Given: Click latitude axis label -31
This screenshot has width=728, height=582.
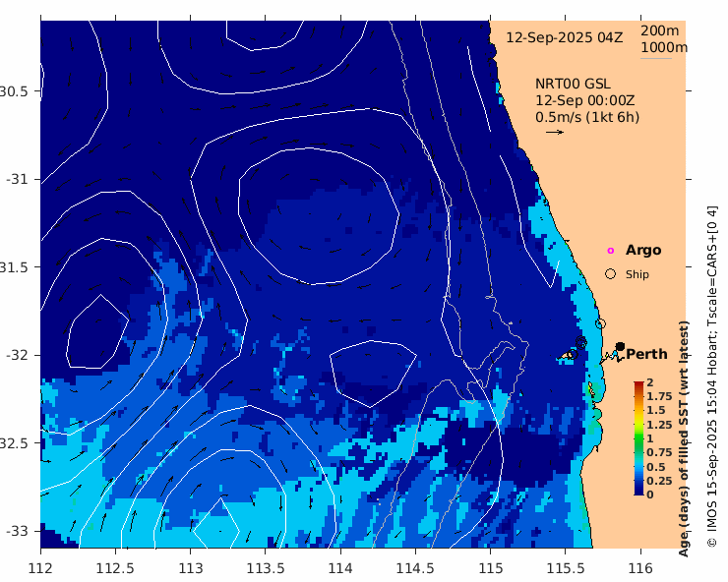Looking at the screenshot, I should [x=17, y=179].
